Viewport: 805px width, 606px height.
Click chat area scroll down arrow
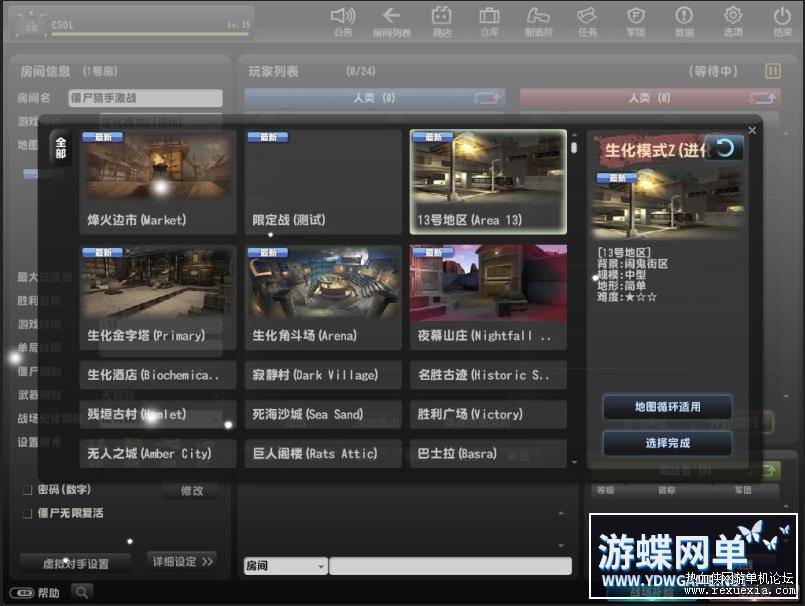pyautogui.click(x=561, y=545)
